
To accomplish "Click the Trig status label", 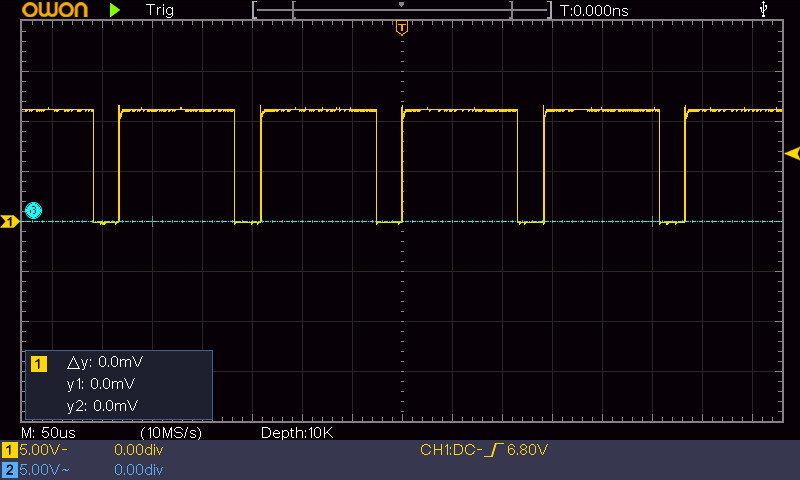I will 160,10.
